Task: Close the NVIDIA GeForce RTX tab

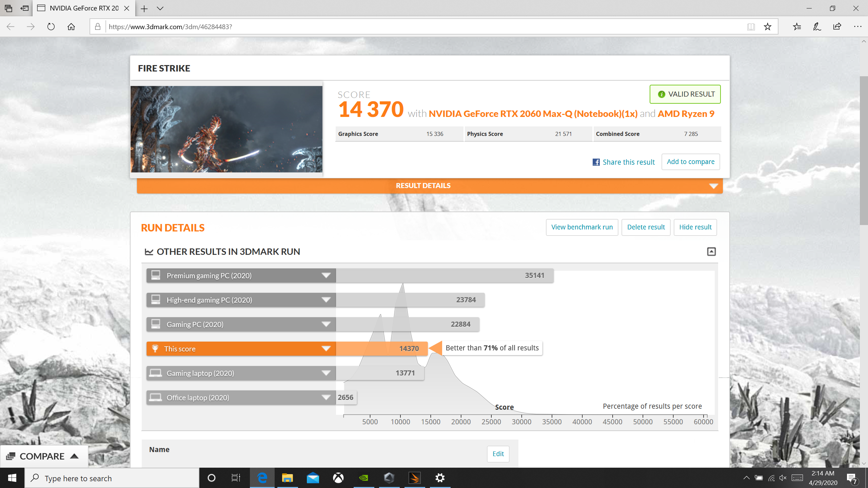Action: point(127,8)
